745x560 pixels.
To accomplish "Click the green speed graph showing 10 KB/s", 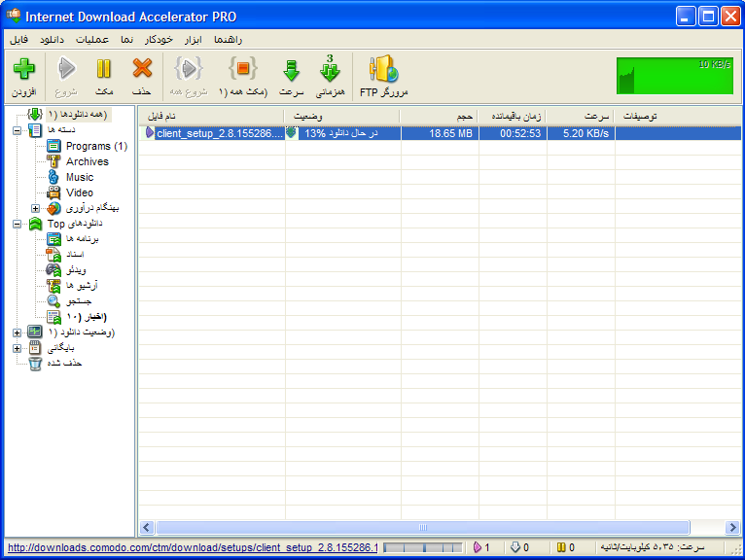I will (675, 76).
